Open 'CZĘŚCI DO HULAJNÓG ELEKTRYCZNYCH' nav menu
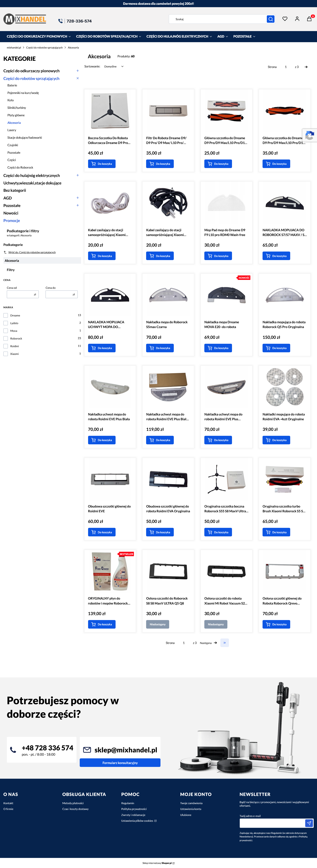 coord(179,36)
